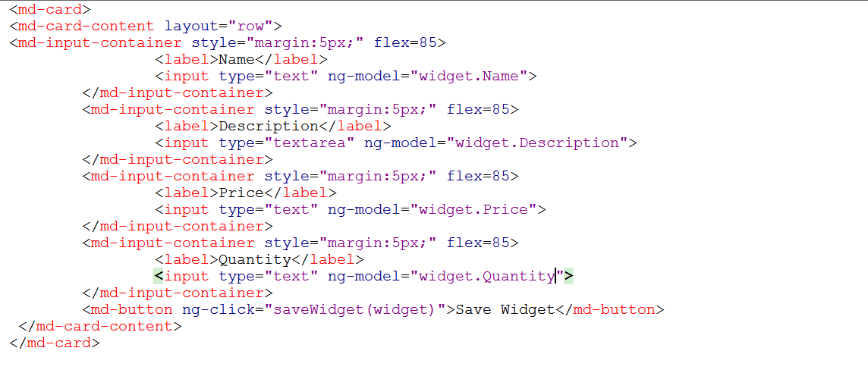Click the "widget.Price" ng-model value
The width and height of the screenshot is (868, 376).
click(x=473, y=209)
